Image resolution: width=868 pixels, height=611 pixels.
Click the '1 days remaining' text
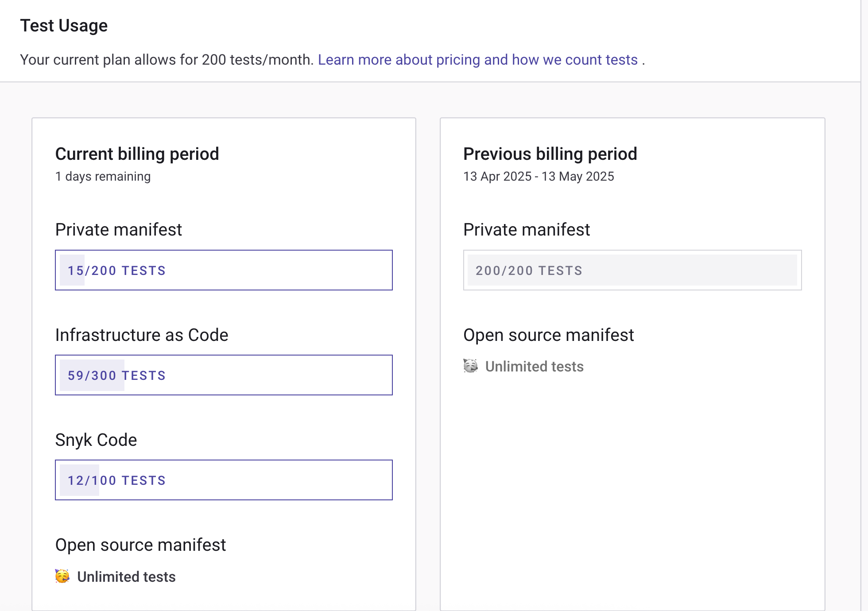(103, 177)
